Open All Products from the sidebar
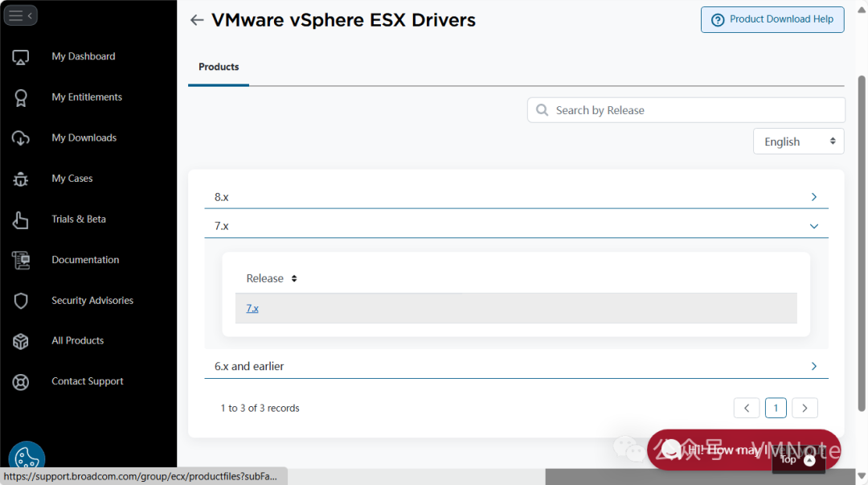The image size is (868, 485). [x=77, y=341]
